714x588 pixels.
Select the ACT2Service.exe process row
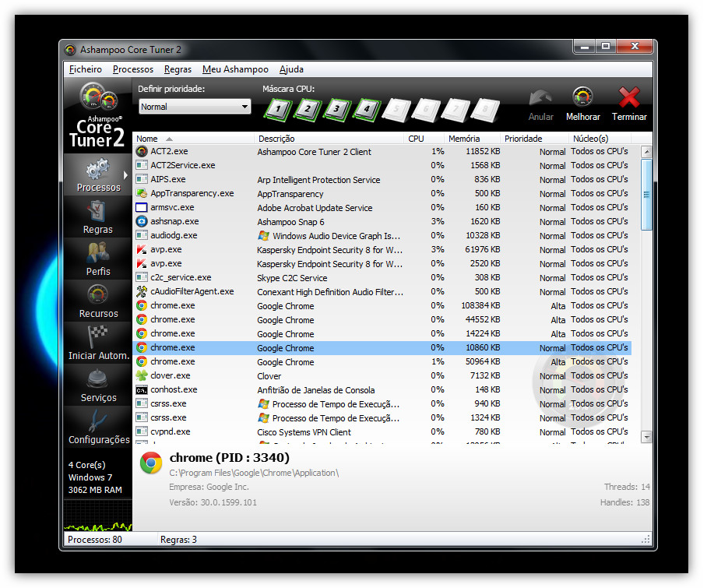pos(382,166)
